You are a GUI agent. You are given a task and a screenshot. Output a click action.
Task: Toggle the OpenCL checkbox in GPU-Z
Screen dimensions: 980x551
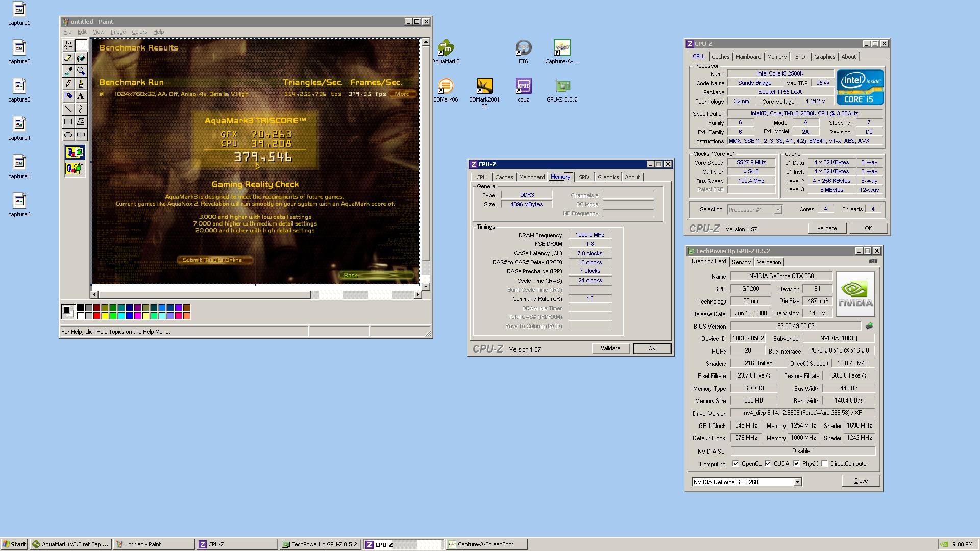click(736, 464)
